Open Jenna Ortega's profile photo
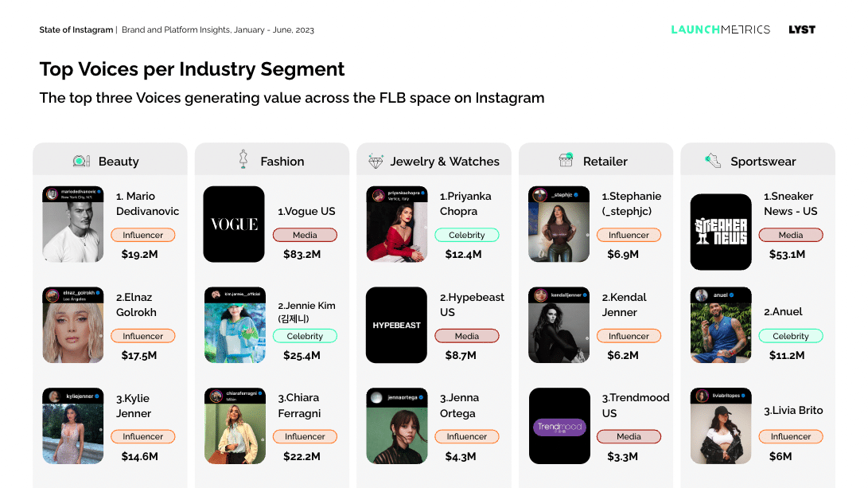The height and width of the screenshot is (488, 868). pos(397,426)
